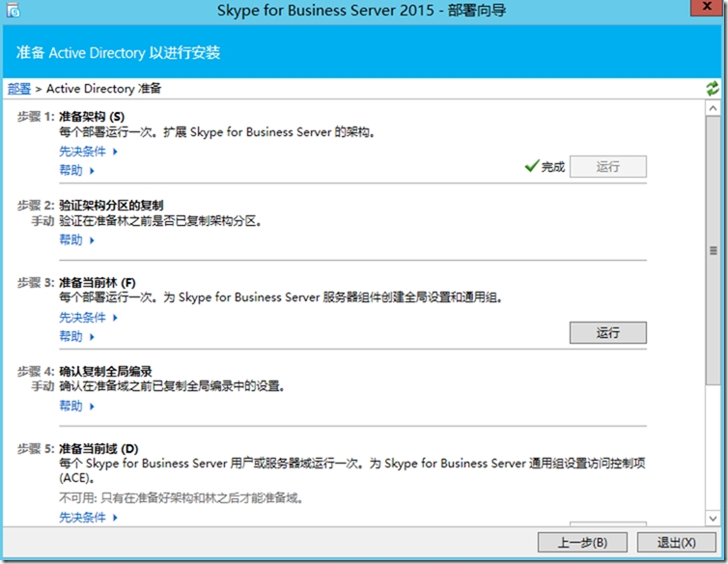Click the disabled 运行 button for step 1
The image size is (728, 564).
(607, 166)
